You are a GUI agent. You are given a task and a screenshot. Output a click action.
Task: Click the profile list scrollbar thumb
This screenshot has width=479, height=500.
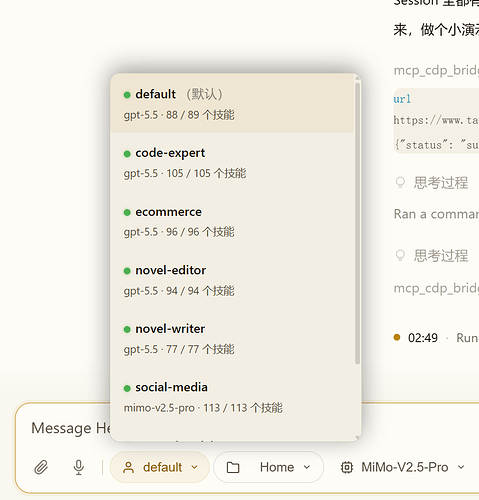(x=357, y=223)
